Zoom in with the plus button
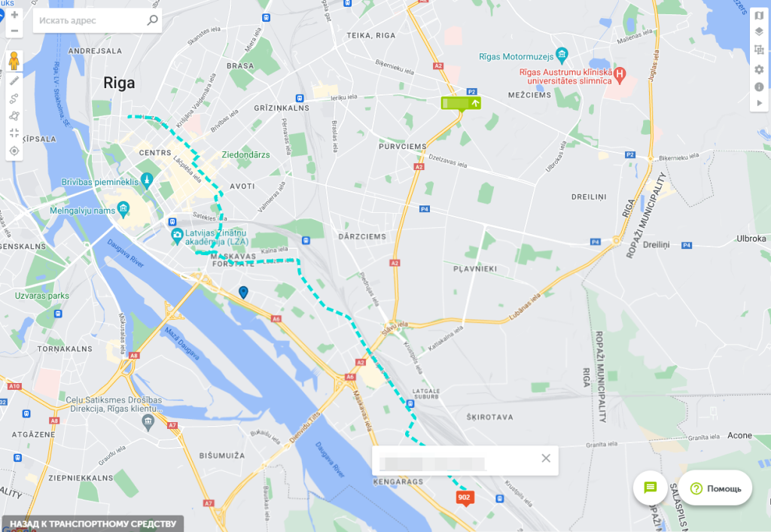The width and height of the screenshot is (771, 532). 14,15
